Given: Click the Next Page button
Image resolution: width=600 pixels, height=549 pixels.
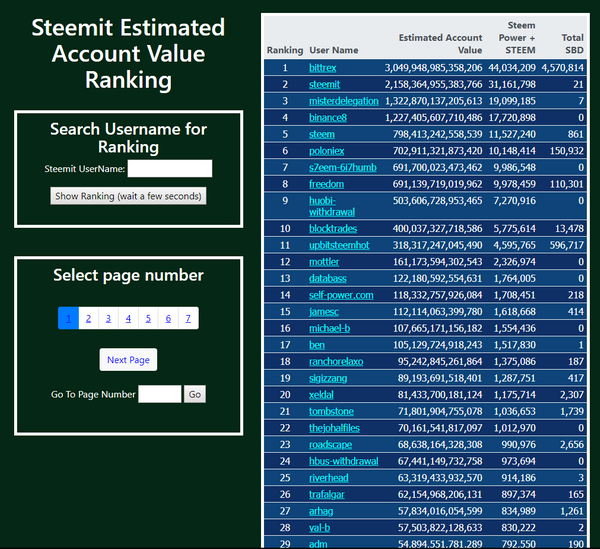Looking at the screenshot, I should click(128, 360).
